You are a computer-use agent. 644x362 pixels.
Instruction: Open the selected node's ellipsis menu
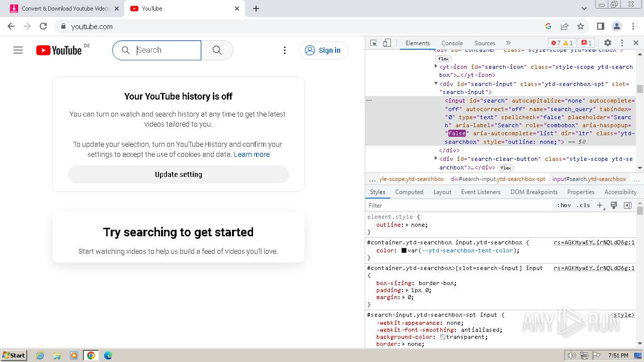(369, 101)
